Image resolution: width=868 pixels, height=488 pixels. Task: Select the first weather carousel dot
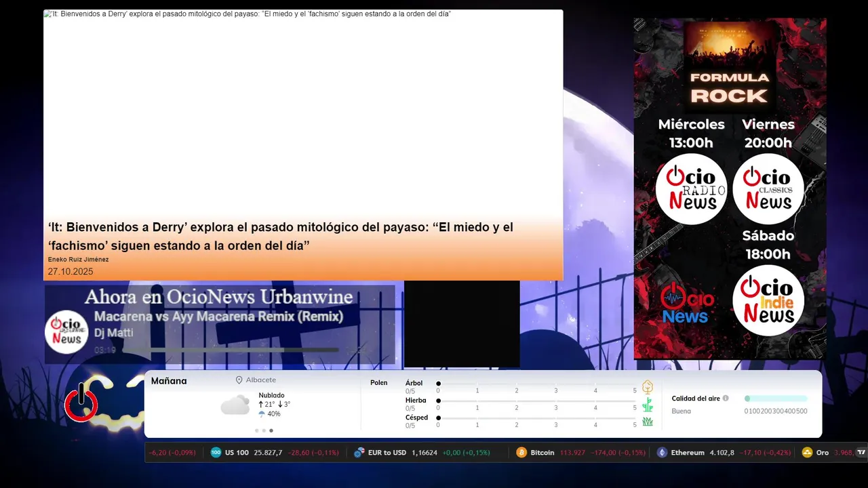[x=257, y=430]
